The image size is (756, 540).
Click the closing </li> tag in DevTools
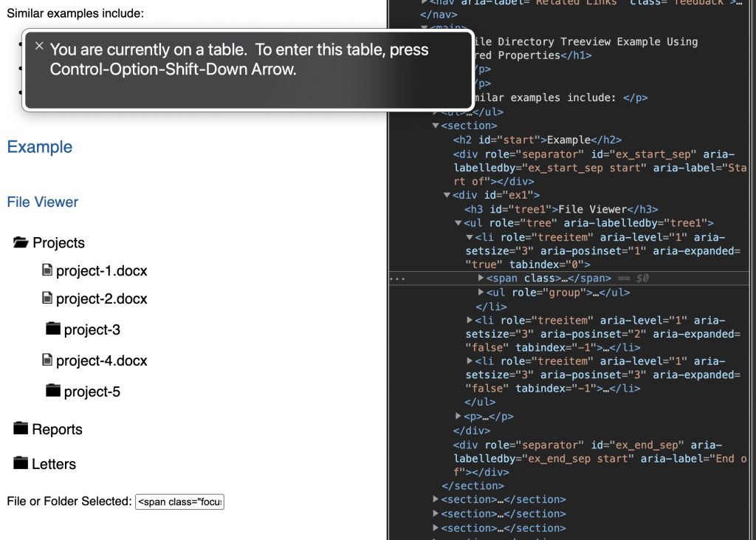tap(491, 307)
